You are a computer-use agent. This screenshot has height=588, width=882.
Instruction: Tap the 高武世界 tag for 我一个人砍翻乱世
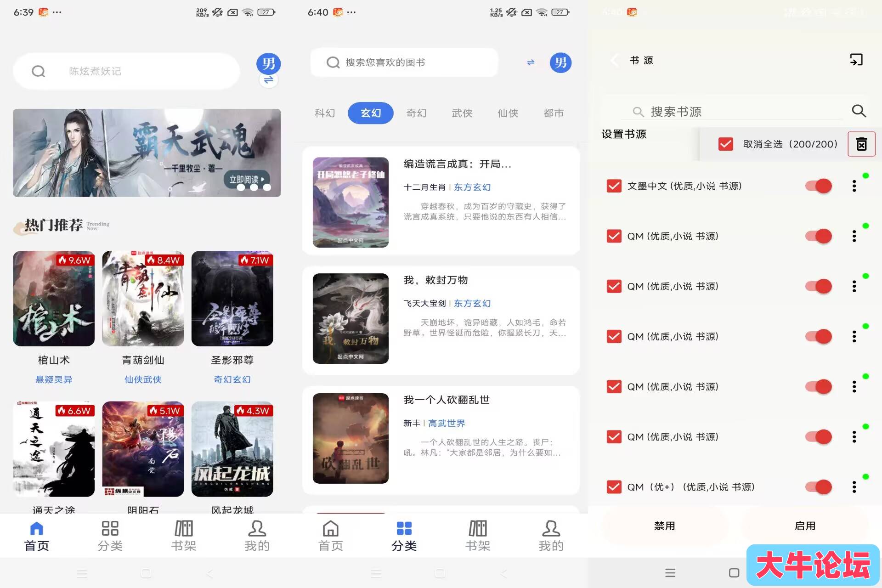click(447, 423)
